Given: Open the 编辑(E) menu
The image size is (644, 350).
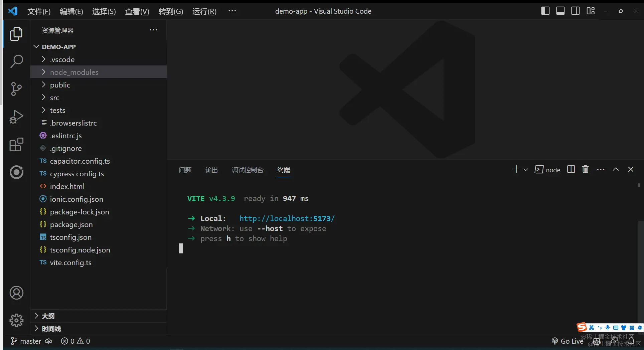Looking at the screenshot, I should pyautogui.click(x=71, y=11).
